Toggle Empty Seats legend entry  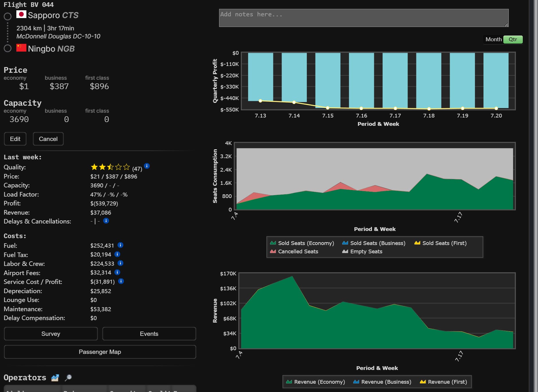[362, 251]
